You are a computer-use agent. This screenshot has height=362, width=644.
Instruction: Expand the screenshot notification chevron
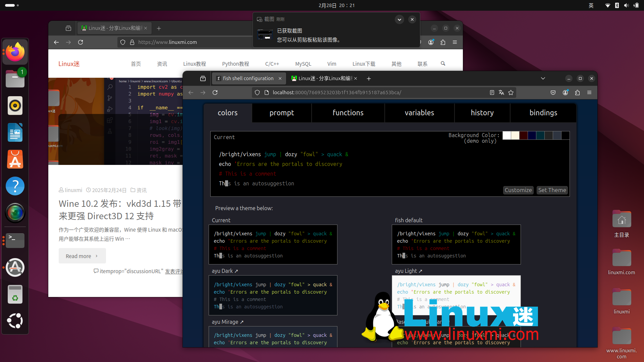[399, 19]
